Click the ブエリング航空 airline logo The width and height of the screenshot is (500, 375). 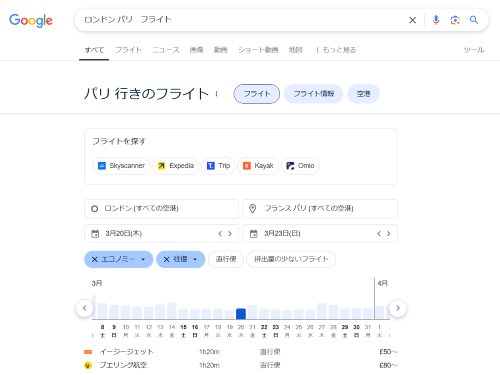pos(88,366)
